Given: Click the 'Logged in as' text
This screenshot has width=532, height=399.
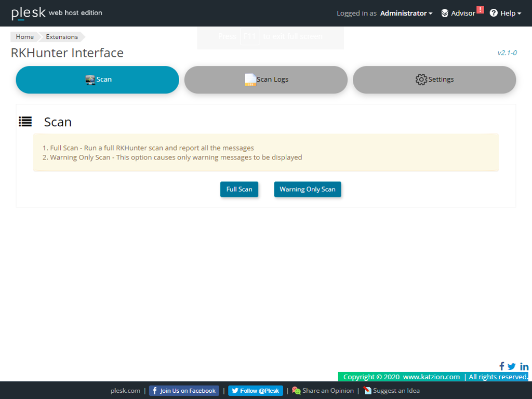Looking at the screenshot, I should click(x=356, y=13).
